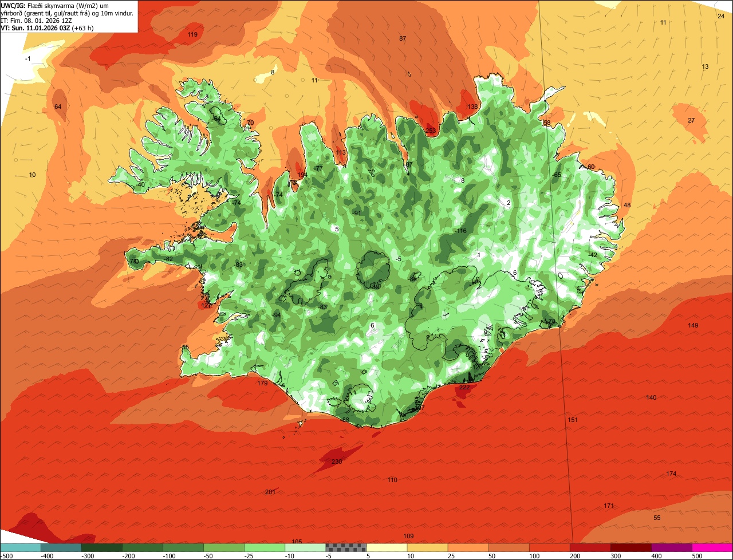
Task: Pick the orange legend swatch from 50 to 100
Action: coord(509,547)
